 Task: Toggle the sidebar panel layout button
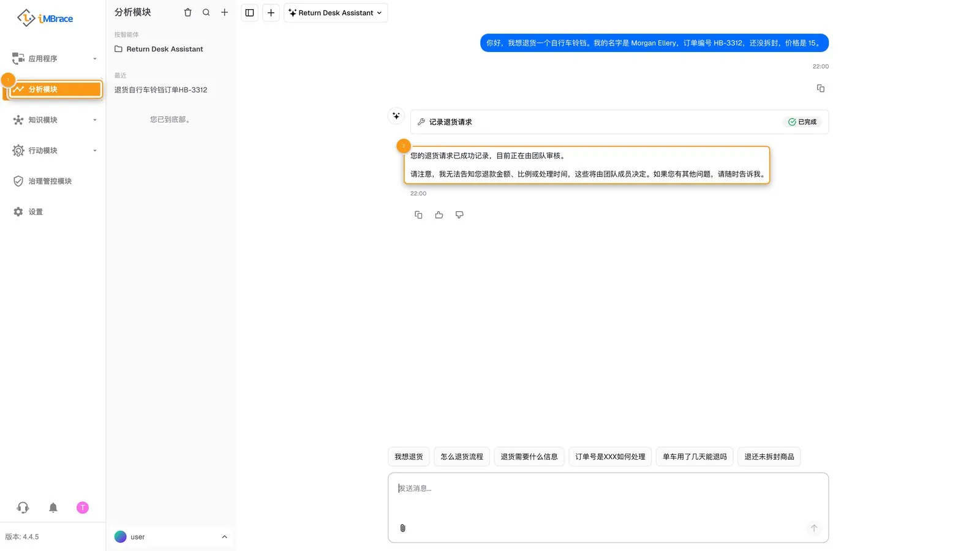tap(250, 13)
